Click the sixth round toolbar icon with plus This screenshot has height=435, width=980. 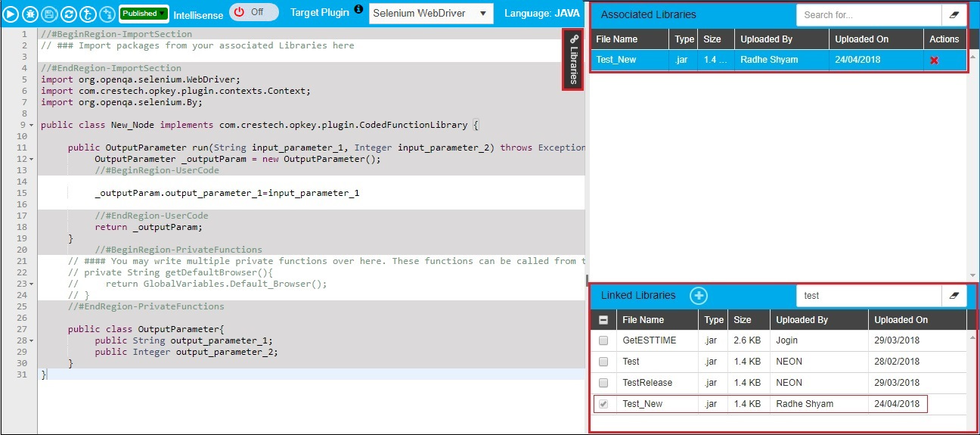coord(108,14)
